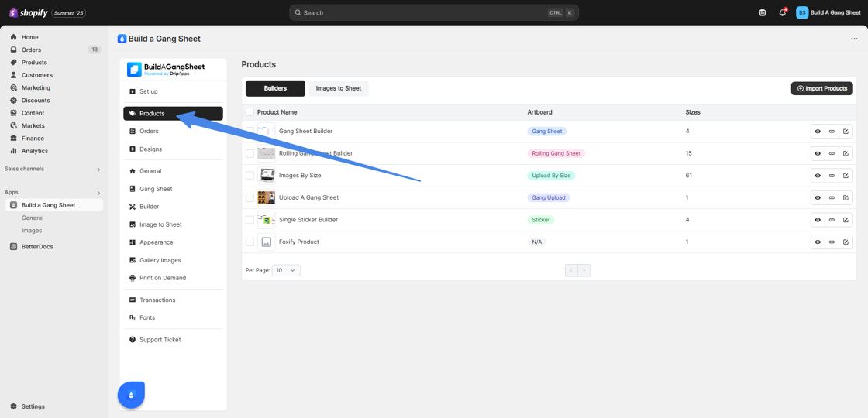Copy link for Rolling Gang Sheet Builder
Viewport: 868px width, 418px height.
(832, 153)
